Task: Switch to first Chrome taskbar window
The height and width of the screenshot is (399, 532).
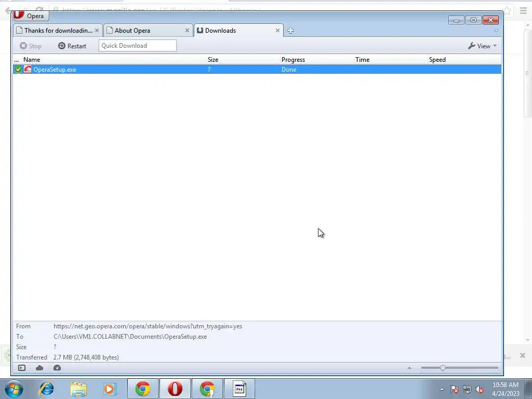Action: (142, 389)
